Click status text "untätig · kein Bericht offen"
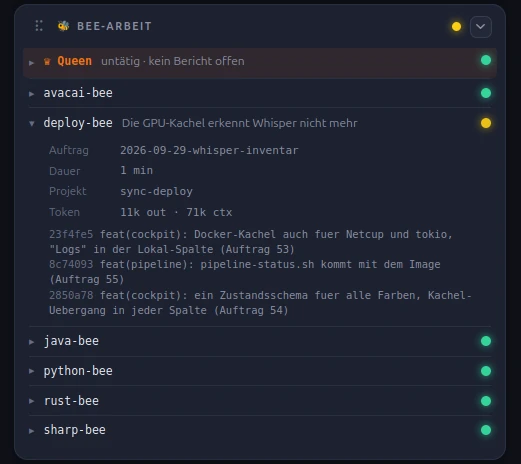The width and height of the screenshot is (521, 464). click(x=173, y=61)
